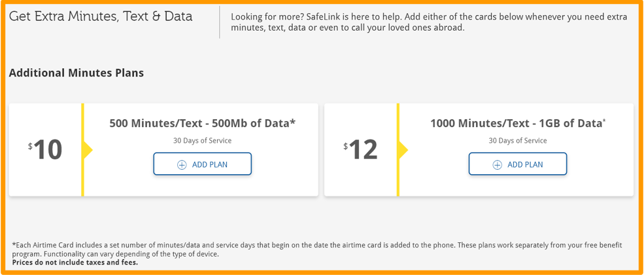Add the 1000 Minutes/Text 1GB plan

click(518, 164)
